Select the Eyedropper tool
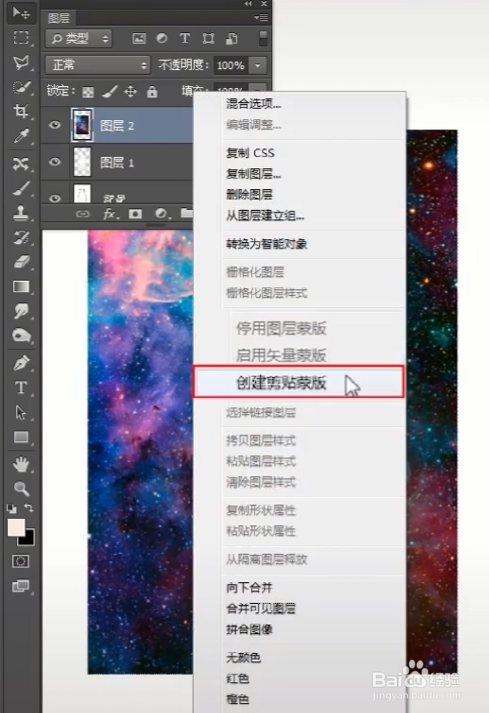 point(21,135)
